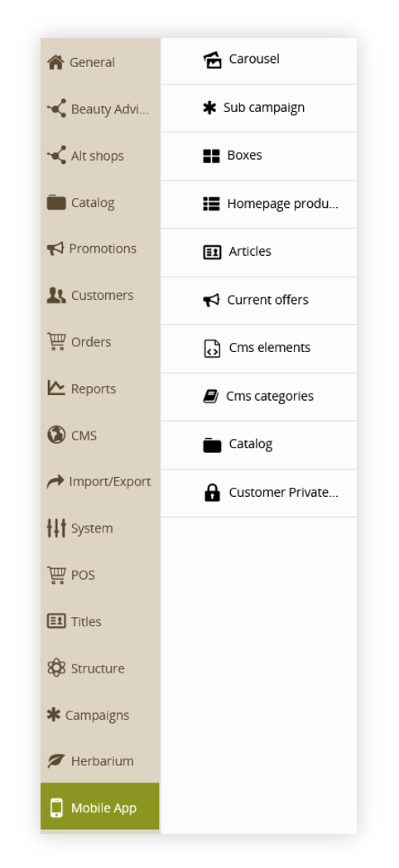Image resolution: width=399 pixels, height=868 pixels.
Task: Open the Promotions sidebar section
Action: [x=100, y=248]
